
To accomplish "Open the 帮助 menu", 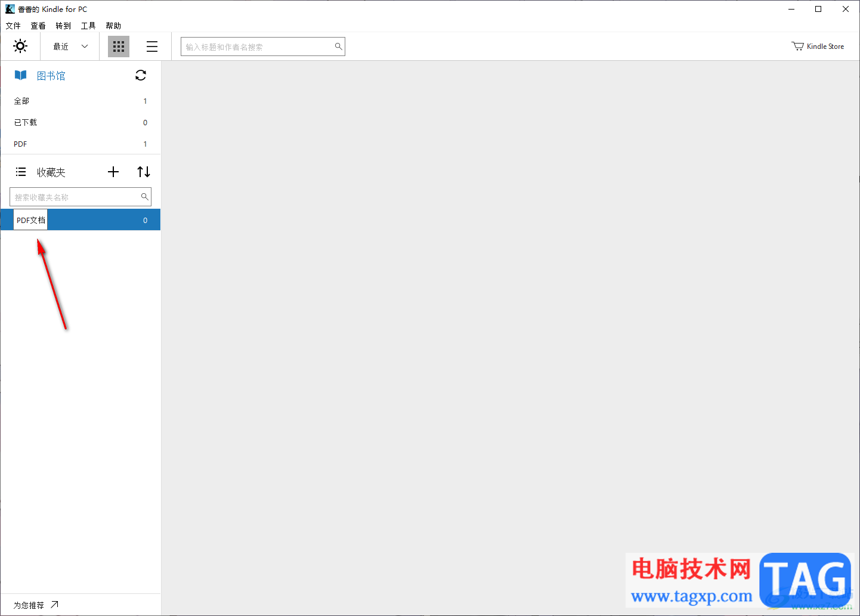I will [x=113, y=26].
